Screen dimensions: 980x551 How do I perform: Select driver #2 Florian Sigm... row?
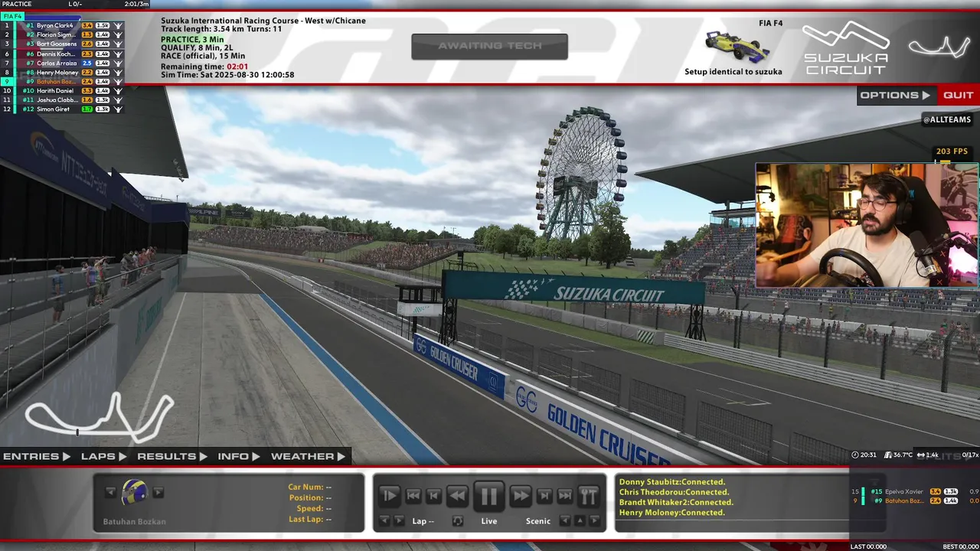click(62, 34)
